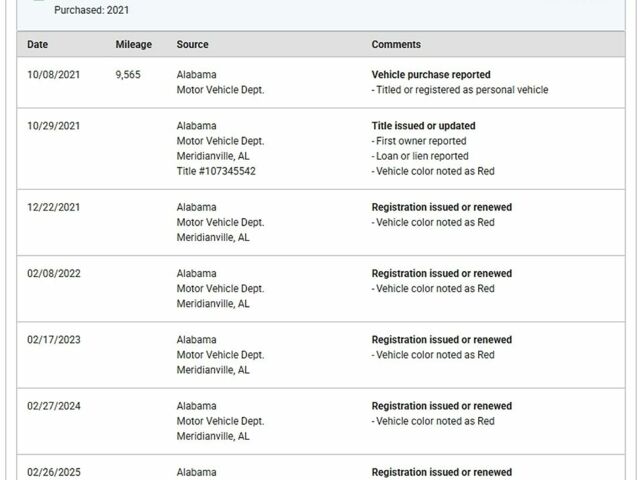Click Title #107345542 text

point(216,171)
